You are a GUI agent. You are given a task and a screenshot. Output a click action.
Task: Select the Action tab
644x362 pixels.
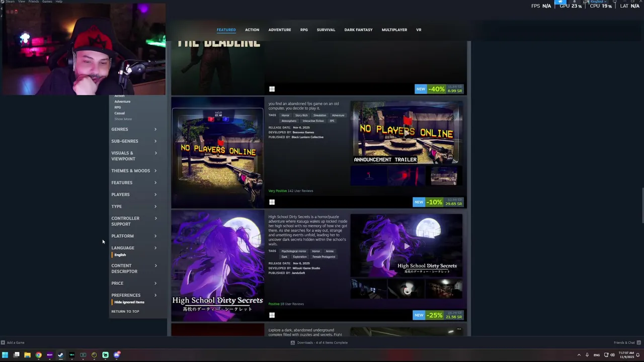pos(252,30)
